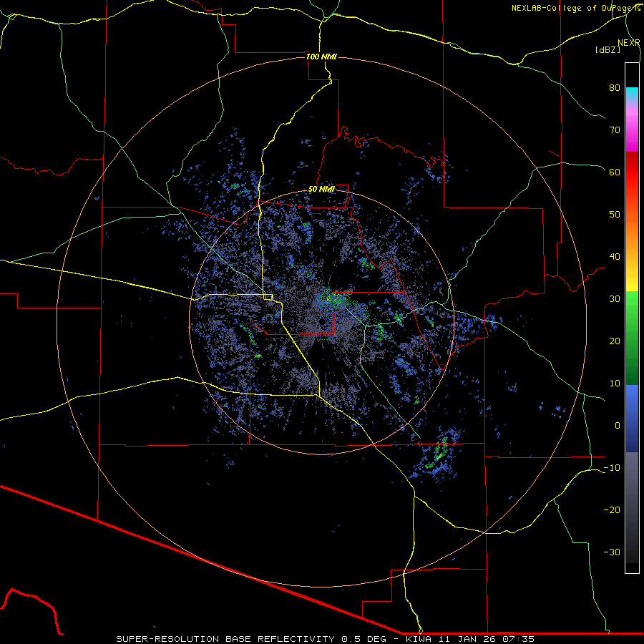This screenshot has width=644, height=644.
Task: Click the cyan top segment of the color bar
Action: 632,94
